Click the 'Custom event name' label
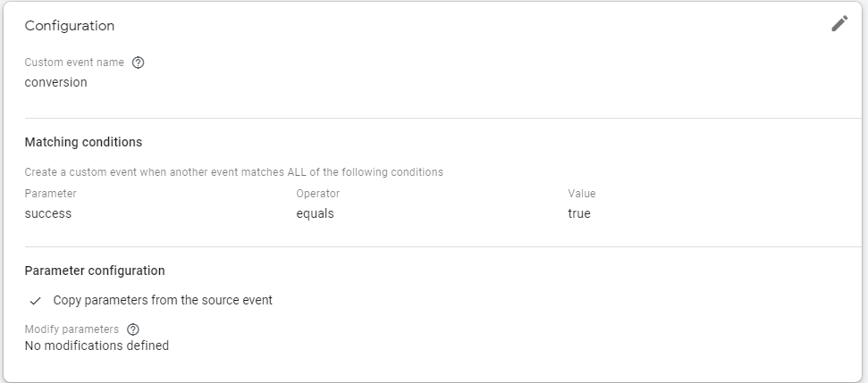 pos(74,62)
